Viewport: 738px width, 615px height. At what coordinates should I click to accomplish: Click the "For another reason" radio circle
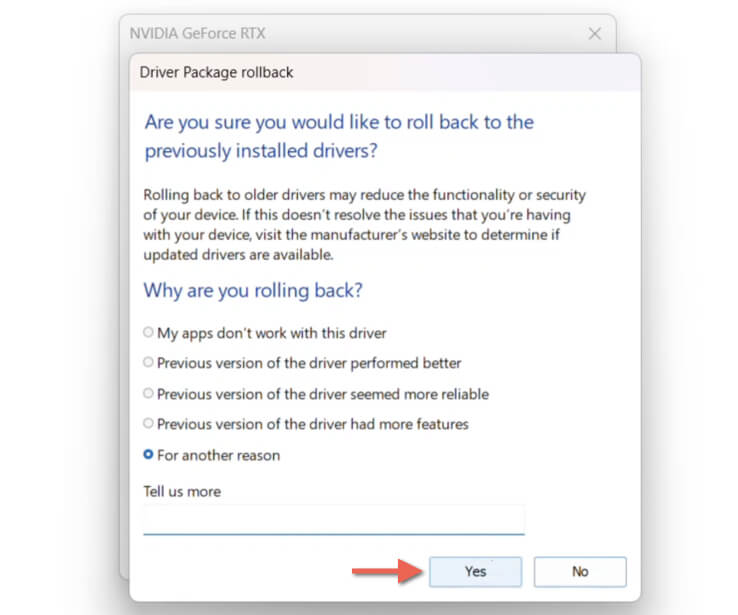pyautogui.click(x=149, y=455)
